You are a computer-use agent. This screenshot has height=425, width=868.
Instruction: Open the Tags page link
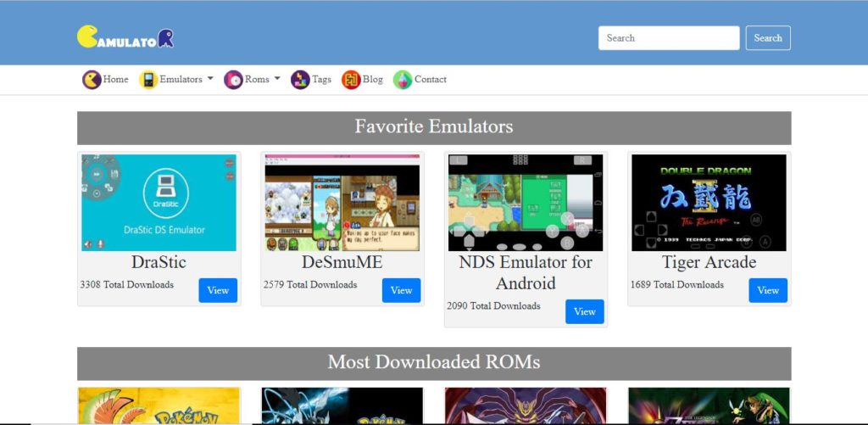click(x=321, y=79)
